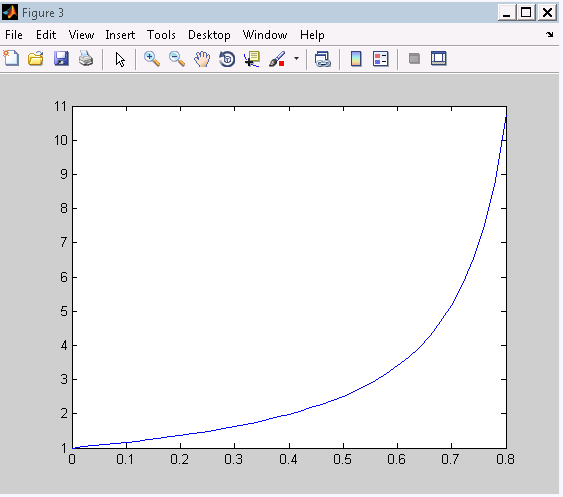The image size is (563, 497).
Task: Open the Insert menu
Action: 120,35
